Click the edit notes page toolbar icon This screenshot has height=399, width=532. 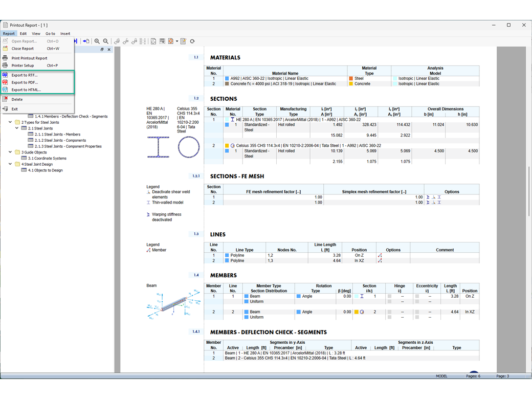(183, 41)
